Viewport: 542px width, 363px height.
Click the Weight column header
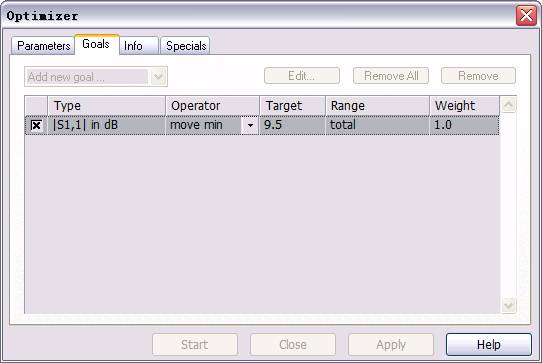click(465, 106)
